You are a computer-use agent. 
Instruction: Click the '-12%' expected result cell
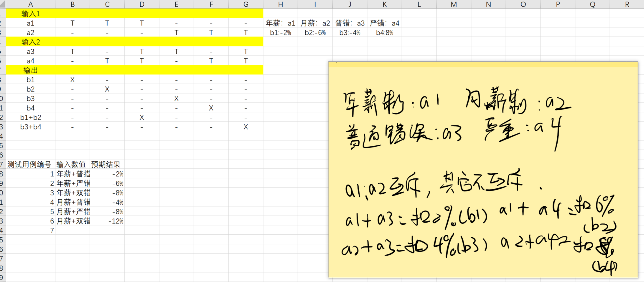[107, 221]
